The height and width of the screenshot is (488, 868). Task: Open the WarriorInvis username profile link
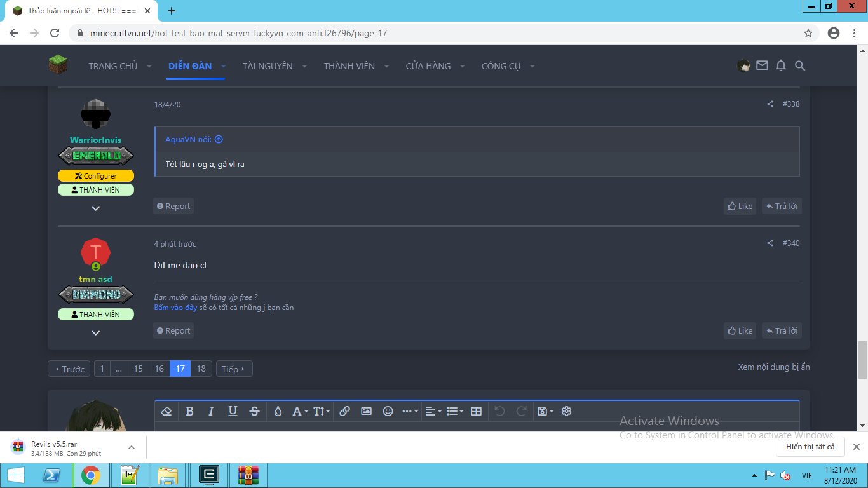click(95, 140)
